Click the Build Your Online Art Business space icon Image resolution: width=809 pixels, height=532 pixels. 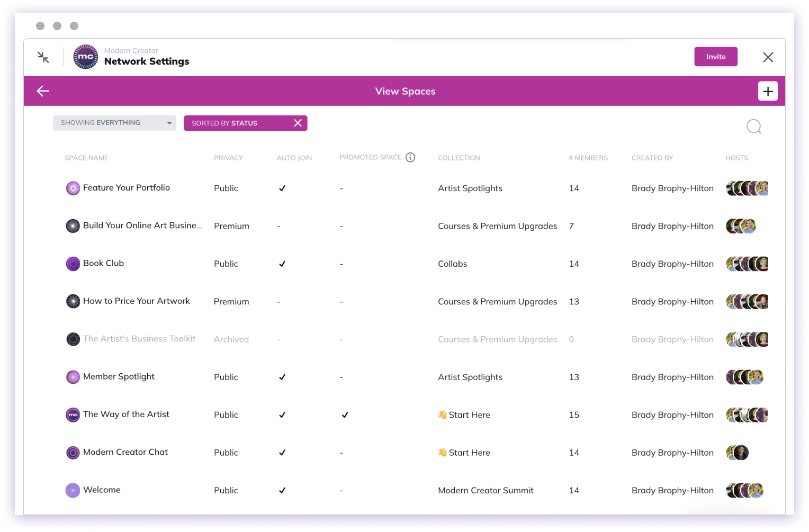73,226
